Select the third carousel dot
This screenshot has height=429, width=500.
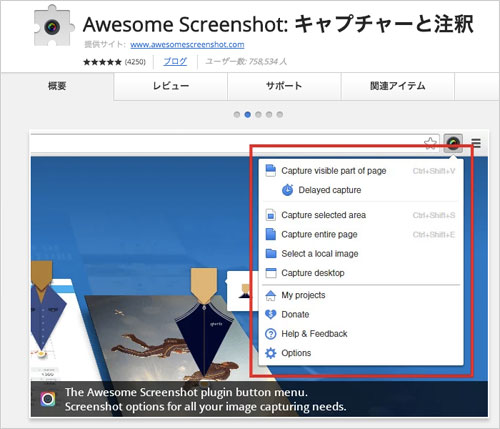click(258, 115)
